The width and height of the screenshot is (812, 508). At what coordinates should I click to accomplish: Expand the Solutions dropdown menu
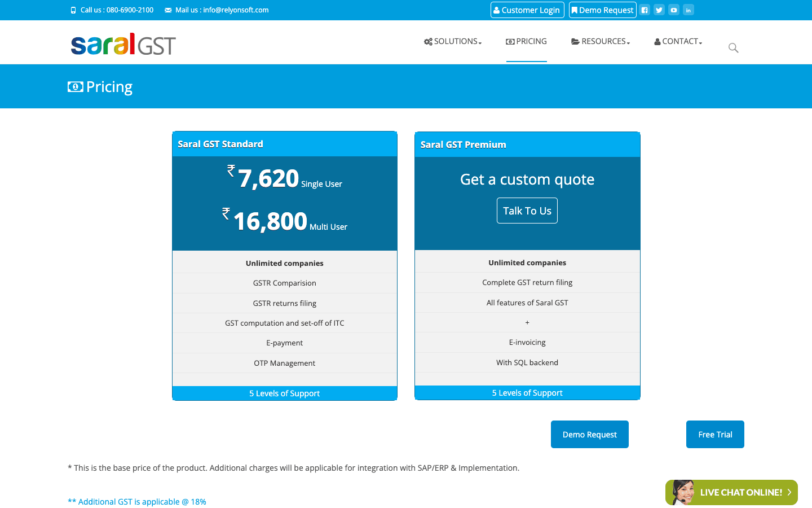453,42
